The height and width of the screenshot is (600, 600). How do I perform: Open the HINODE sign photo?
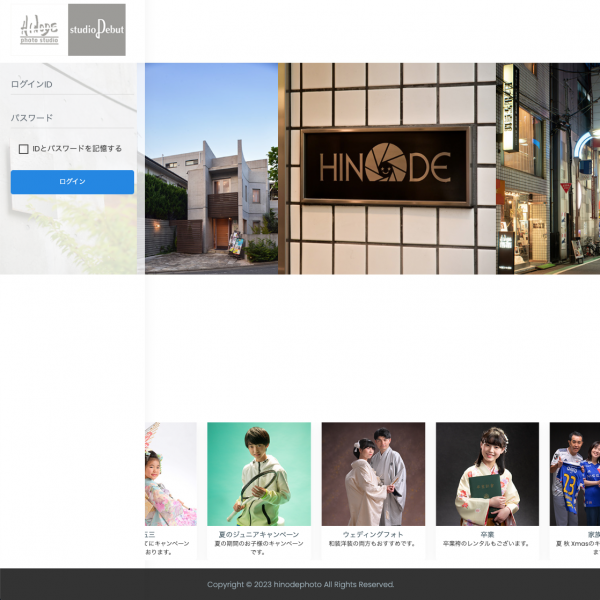[x=387, y=168]
